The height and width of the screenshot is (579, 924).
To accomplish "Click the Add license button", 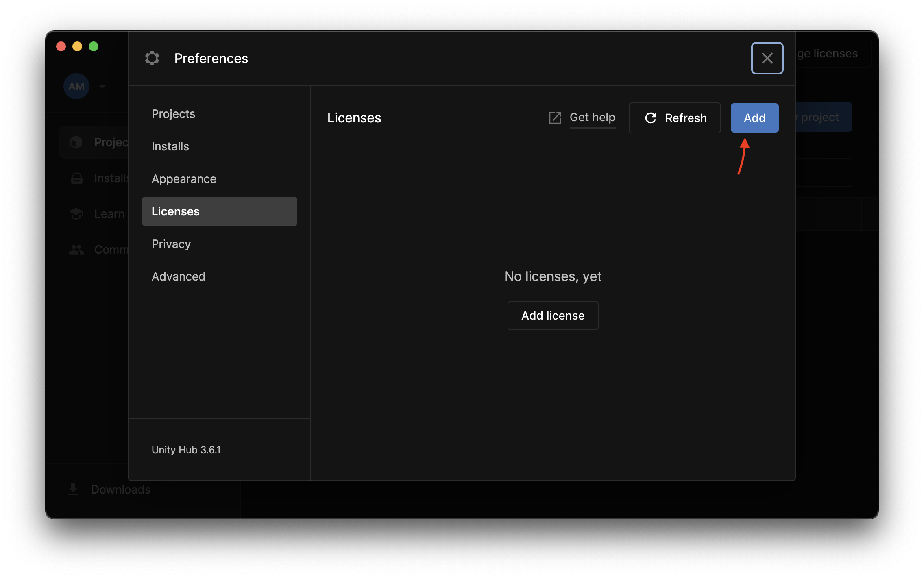I will [x=553, y=316].
